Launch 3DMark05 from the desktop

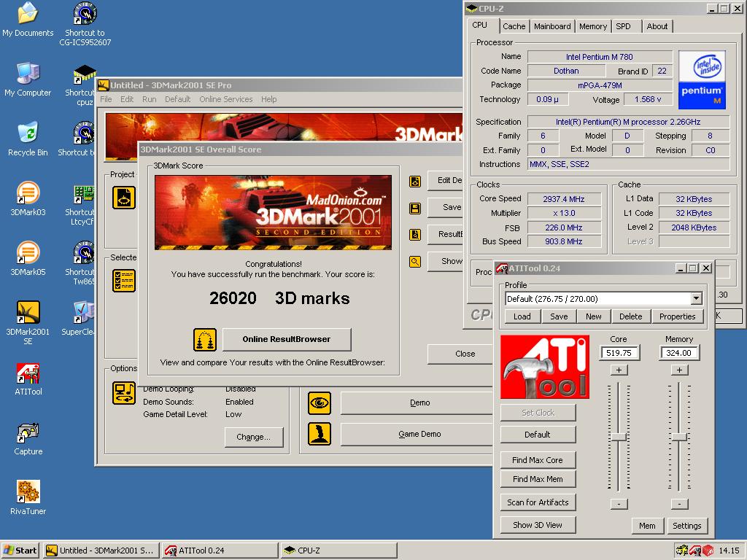tap(28, 259)
